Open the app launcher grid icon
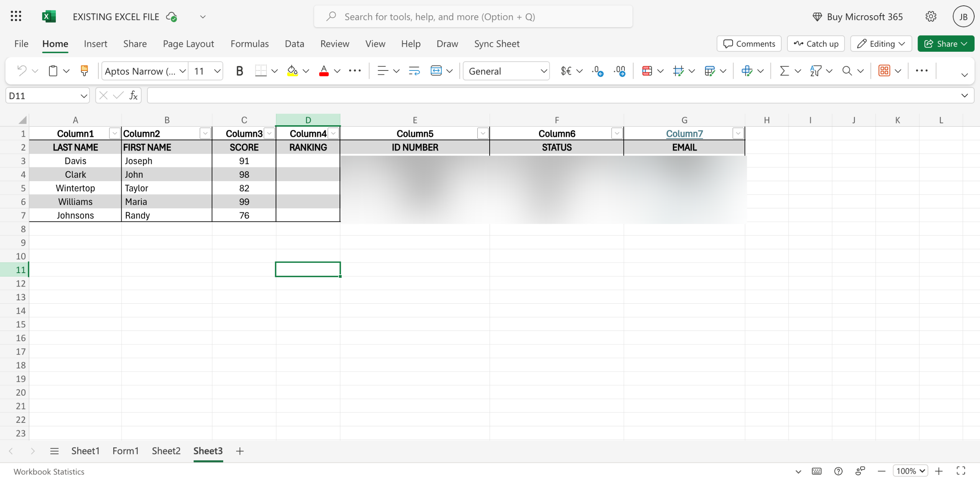980x478 pixels. pos(16,16)
